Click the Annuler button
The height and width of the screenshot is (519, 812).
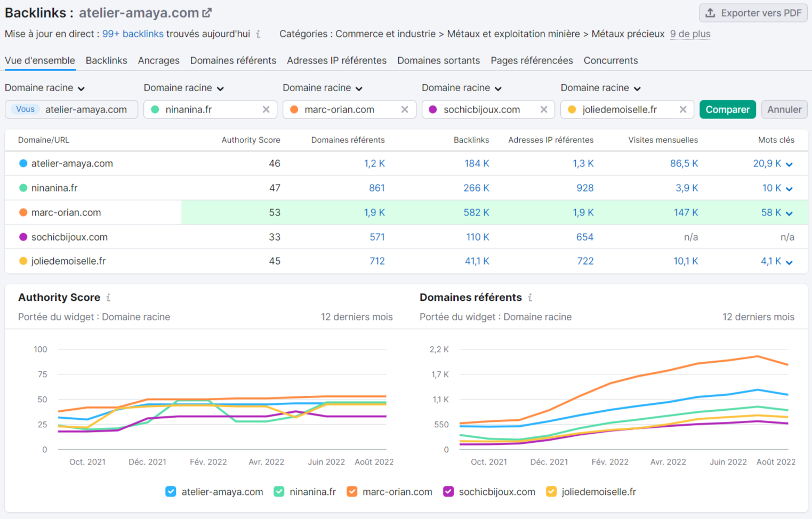click(x=784, y=109)
